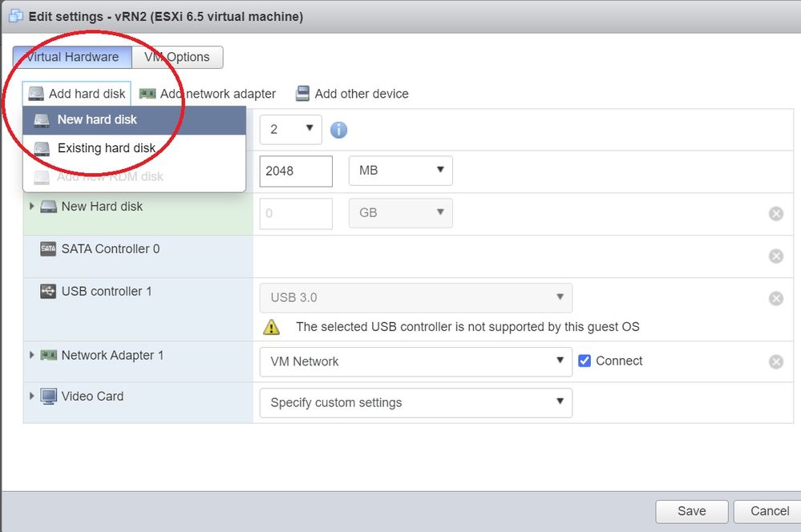Click the New Hard disk drive icon
The height and width of the screenshot is (532, 801).
(x=49, y=206)
